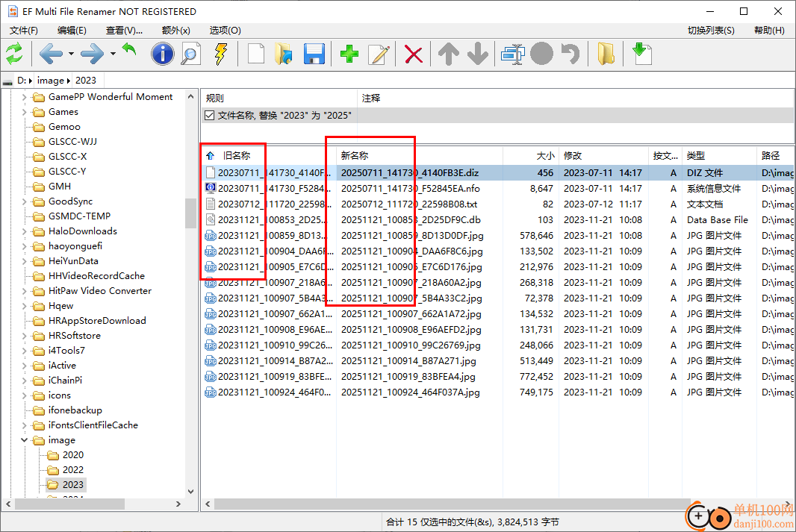The height and width of the screenshot is (532, 796).
Task: Open the 编辑(E) menu
Action: point(72,31)
